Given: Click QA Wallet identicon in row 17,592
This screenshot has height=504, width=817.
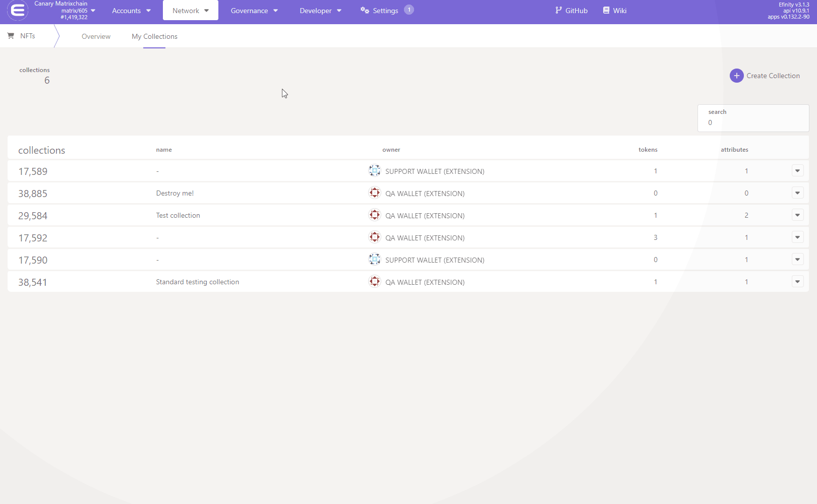Looking at the screenshot, I should [374, 237].
